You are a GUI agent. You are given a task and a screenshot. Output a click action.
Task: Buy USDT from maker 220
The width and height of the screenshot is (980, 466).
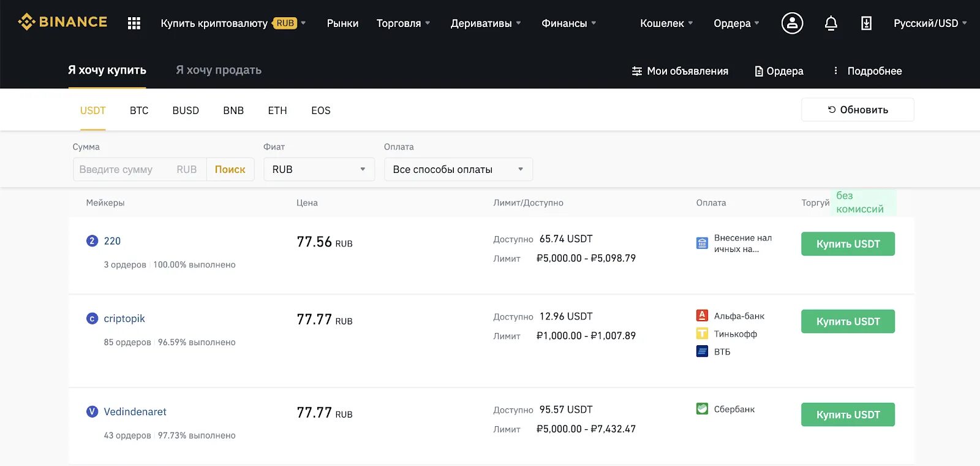[848, 243]
